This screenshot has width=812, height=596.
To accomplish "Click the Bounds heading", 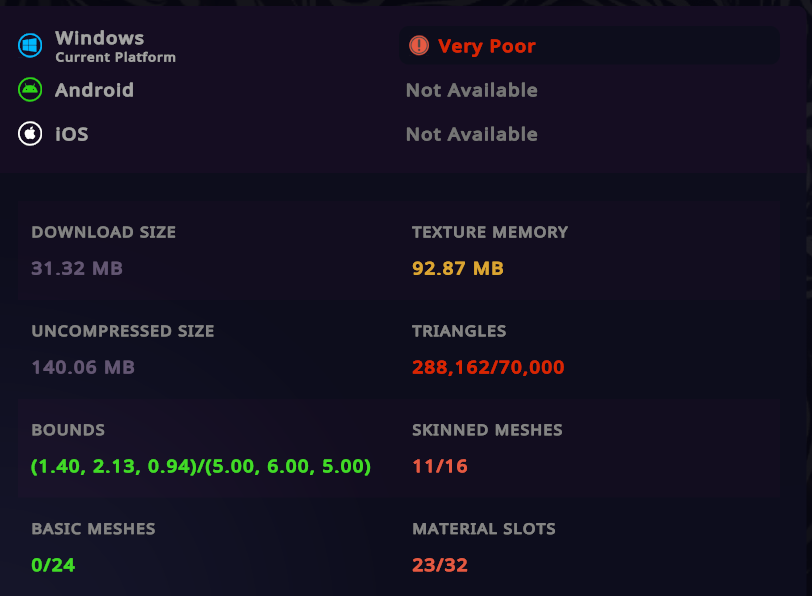I will coord(68,430).
